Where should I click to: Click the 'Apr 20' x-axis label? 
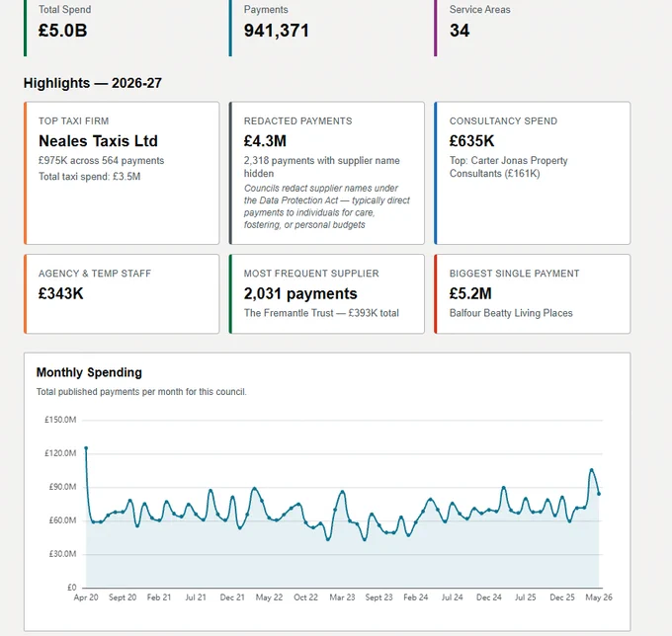86,597
